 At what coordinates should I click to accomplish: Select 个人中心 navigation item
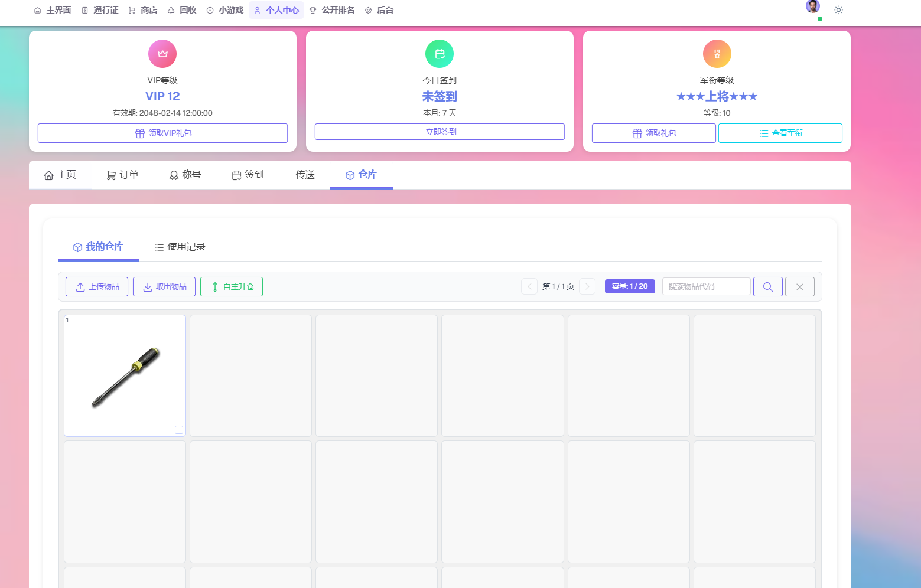[276, 10]
